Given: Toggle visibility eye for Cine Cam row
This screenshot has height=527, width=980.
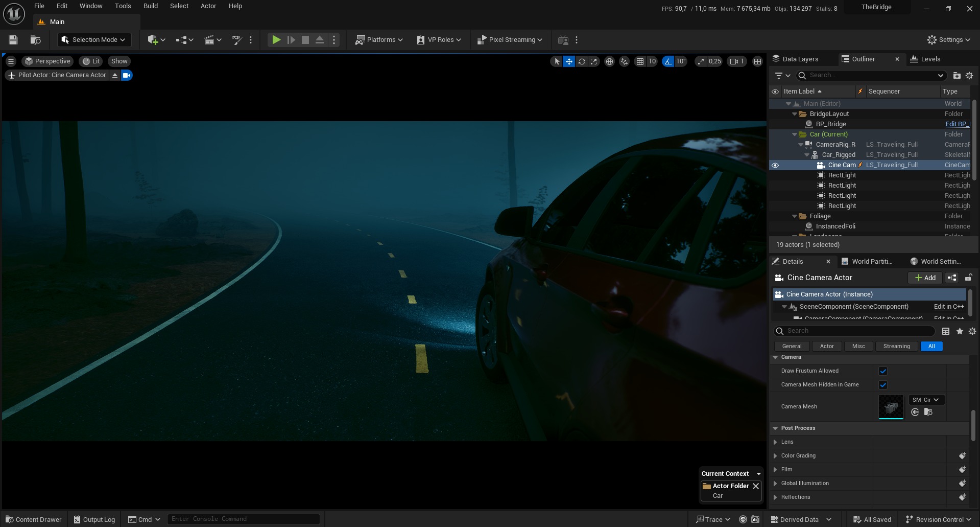Looking at the screenshot, I should point(775,165).
